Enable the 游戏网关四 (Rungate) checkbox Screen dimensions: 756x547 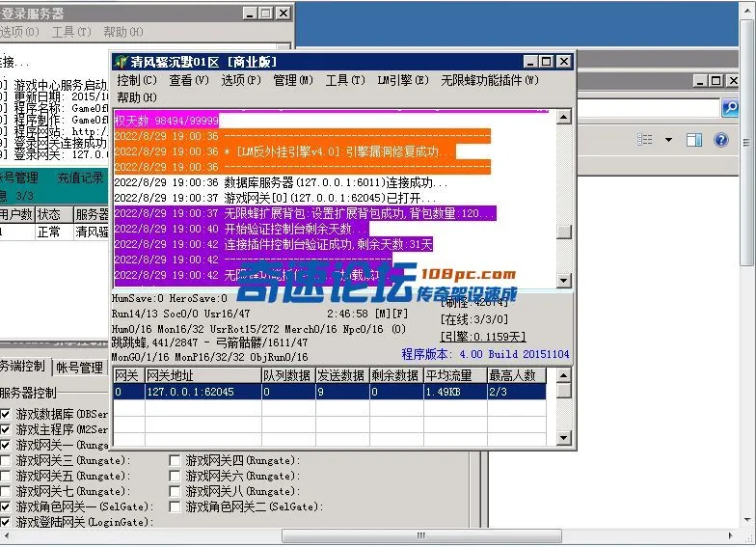(x=175, y=460)
